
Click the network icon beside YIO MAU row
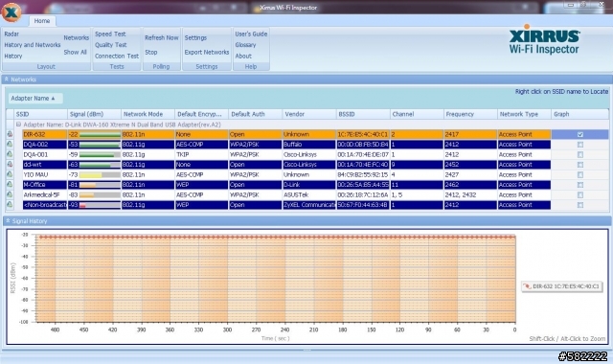coord(10,174)
